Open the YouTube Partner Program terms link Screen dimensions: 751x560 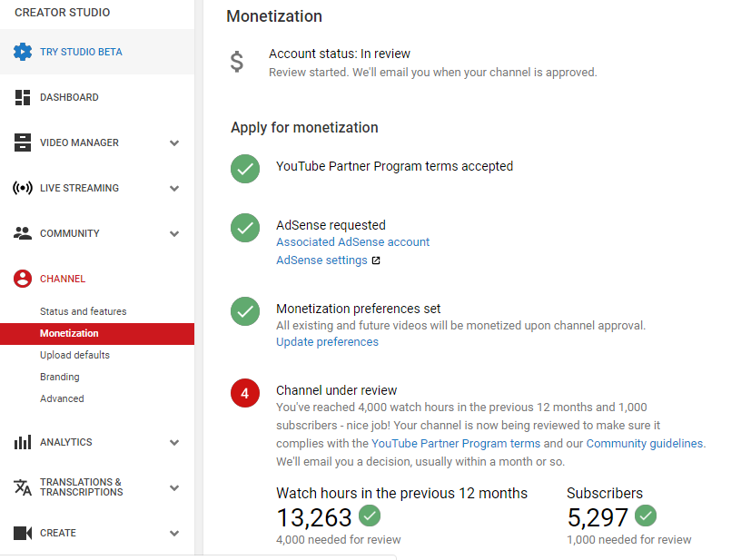click(x=456, y=444)
